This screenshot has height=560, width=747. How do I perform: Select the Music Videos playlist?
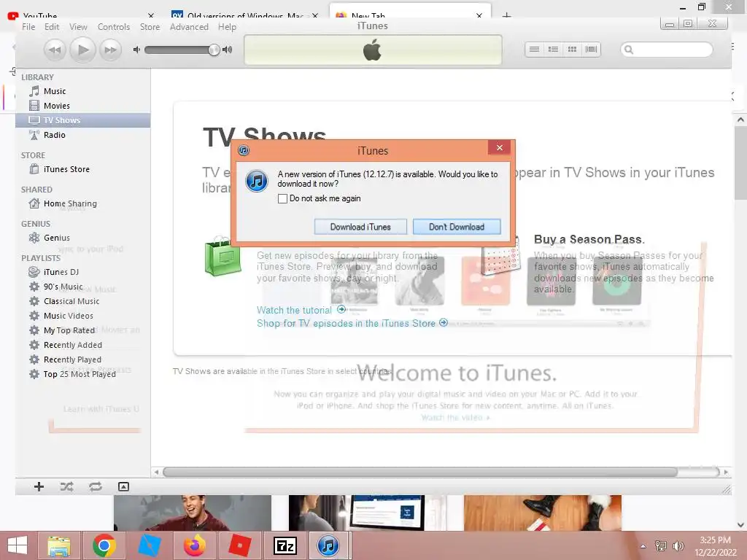(x=83, y=316)
